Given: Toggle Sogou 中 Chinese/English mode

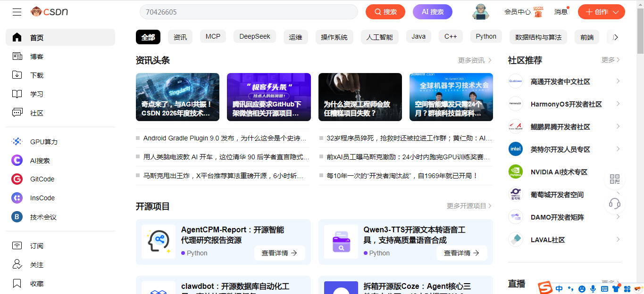Looking at the screenshot, I should tap(560, 288).
